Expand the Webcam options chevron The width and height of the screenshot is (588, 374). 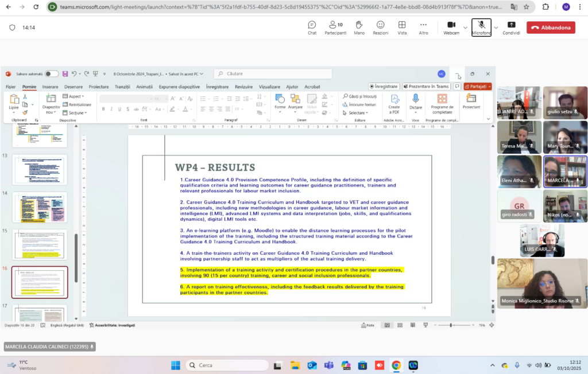465,28
